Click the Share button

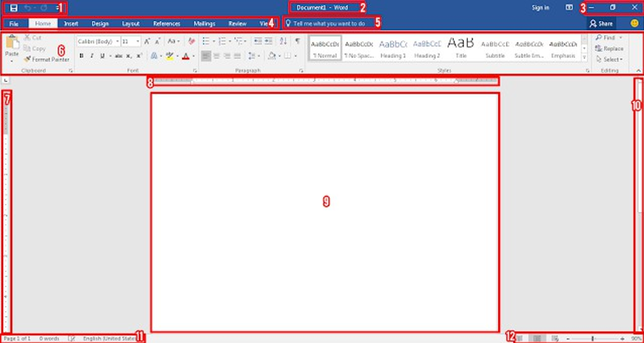coord(600,23)
